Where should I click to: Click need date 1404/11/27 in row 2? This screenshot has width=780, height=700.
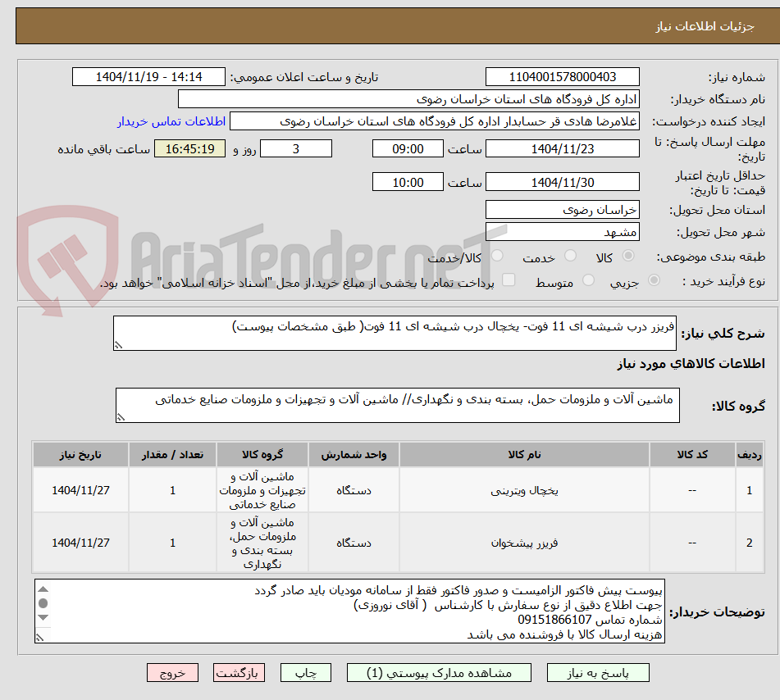point(80,543)
